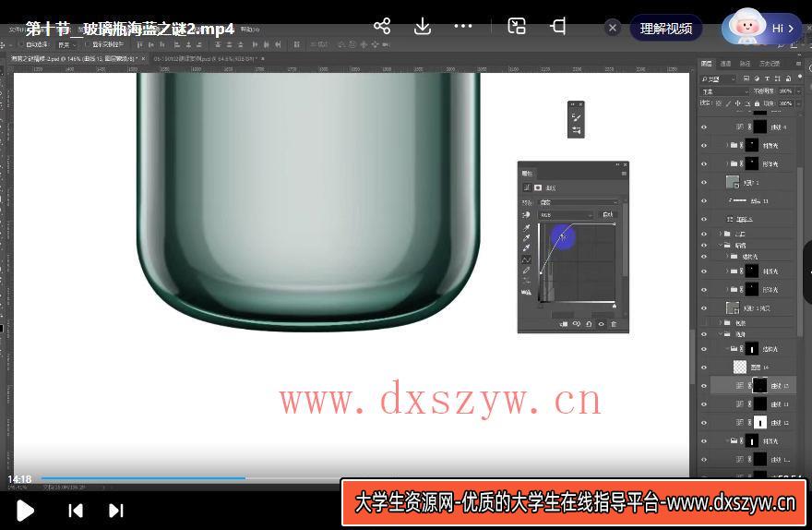The height and width of the screenshot is (530, 812).
Task: Select the pencil draw-curve tool
Action: pos(526,271)
